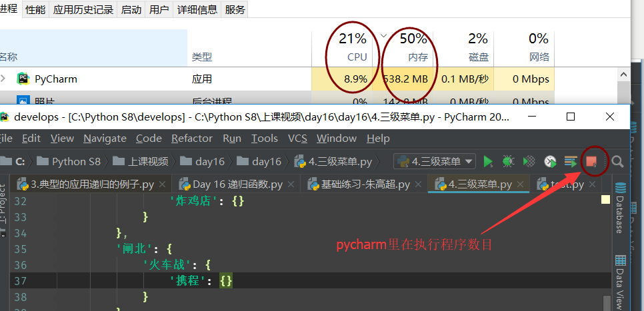Click the PyCharm app icon in the Task Manager row
Viewport: 644px width, 311px height.
23,79
